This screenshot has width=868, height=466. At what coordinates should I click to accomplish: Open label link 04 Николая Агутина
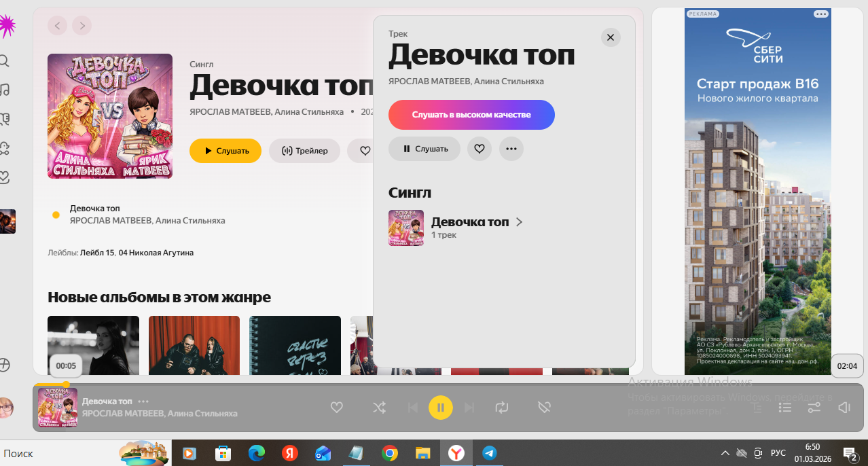pyautogui.click(x=156, y=253)
